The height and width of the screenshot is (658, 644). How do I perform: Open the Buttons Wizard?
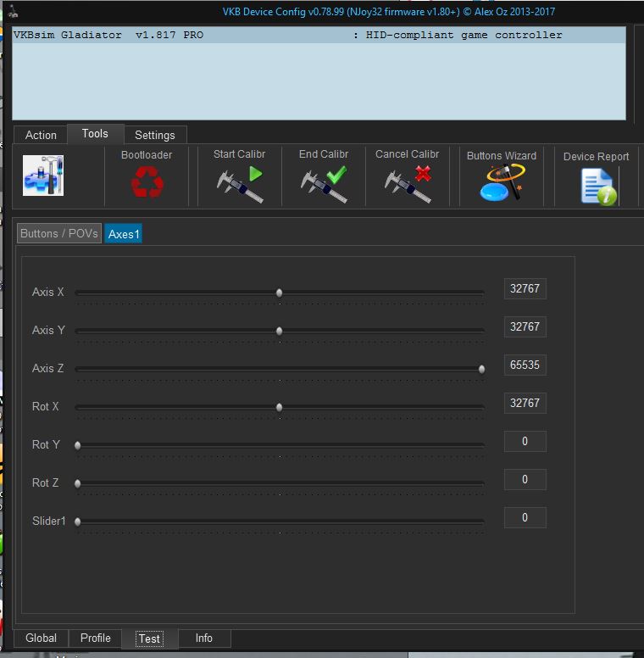pyautogui.click(x=501, y=183)
